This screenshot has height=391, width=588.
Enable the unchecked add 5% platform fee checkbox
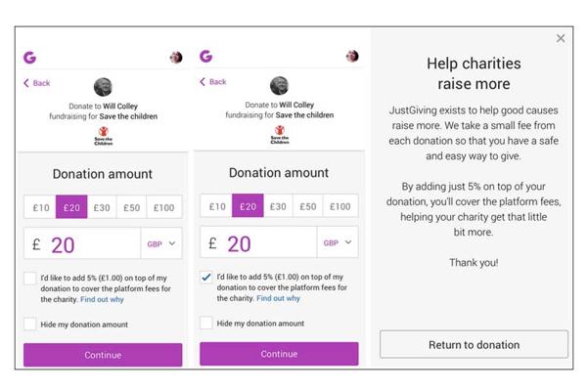(31, 280)
